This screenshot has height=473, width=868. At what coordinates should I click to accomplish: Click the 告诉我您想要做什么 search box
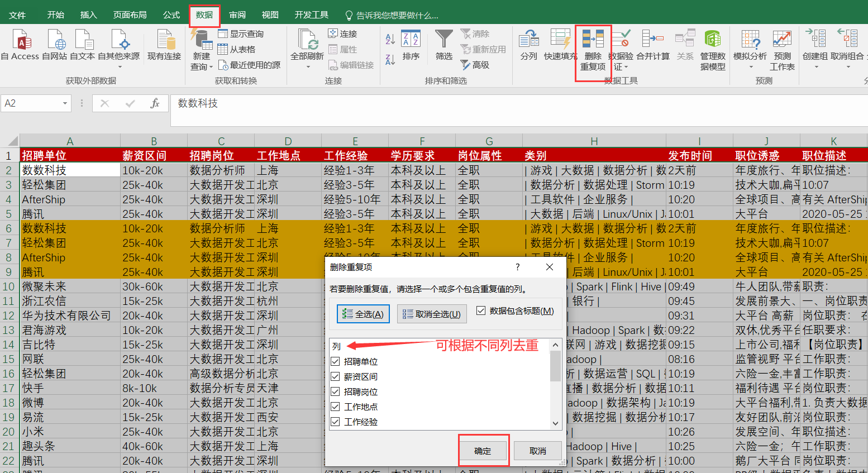pyautogui.click(x=391, y=15)
